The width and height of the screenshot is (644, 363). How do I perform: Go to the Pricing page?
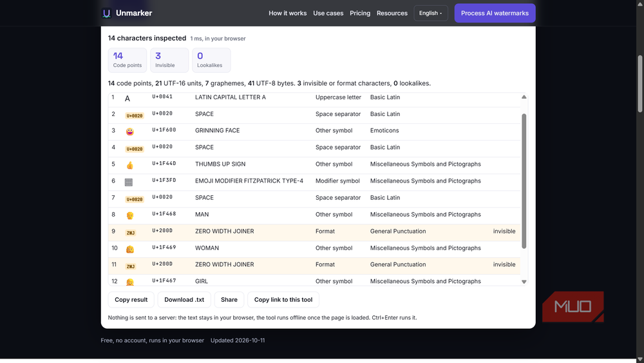(360, 13)
